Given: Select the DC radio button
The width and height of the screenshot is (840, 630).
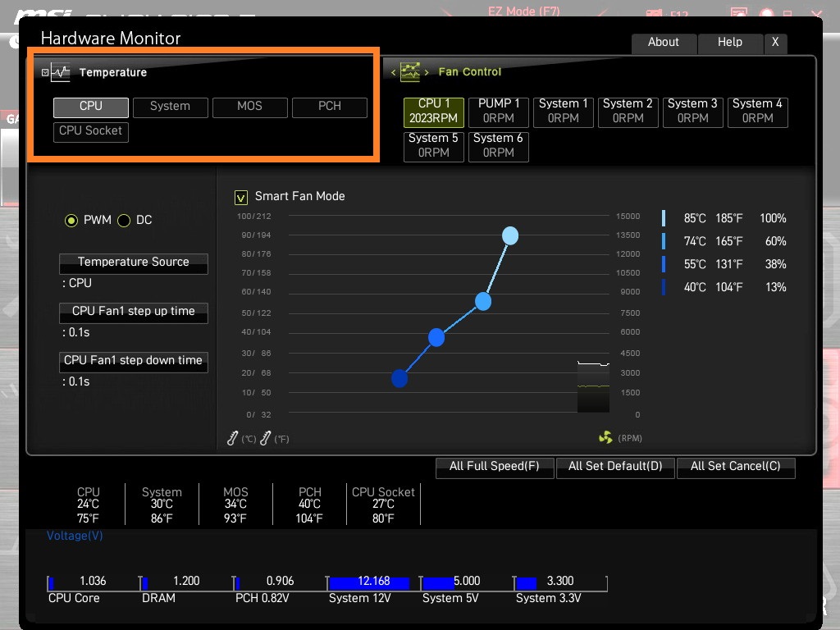Looking at the screenshot, I should (124, 221).
